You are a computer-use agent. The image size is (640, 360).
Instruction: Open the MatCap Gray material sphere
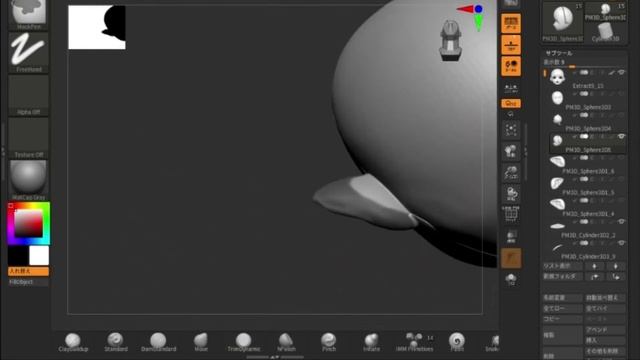click(x=28, y=180)
